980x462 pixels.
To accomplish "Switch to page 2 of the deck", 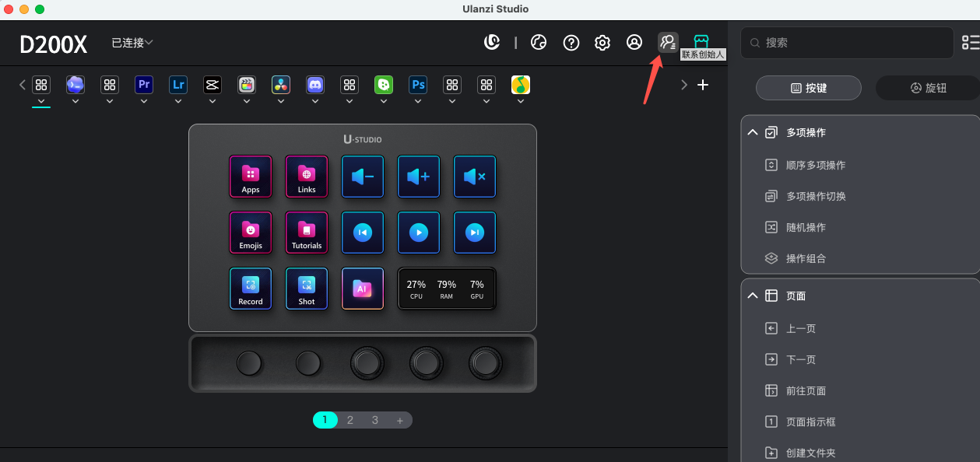I will pyautogui.click(x=350, y=420).
